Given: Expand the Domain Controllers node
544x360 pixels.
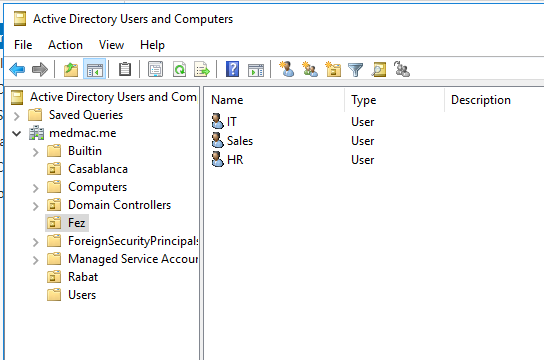Looking at the screenshot, I should [35, 206].
